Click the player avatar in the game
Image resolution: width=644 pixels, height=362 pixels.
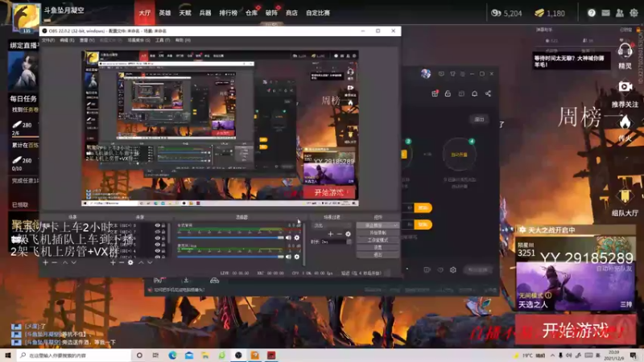coord(27,16)
